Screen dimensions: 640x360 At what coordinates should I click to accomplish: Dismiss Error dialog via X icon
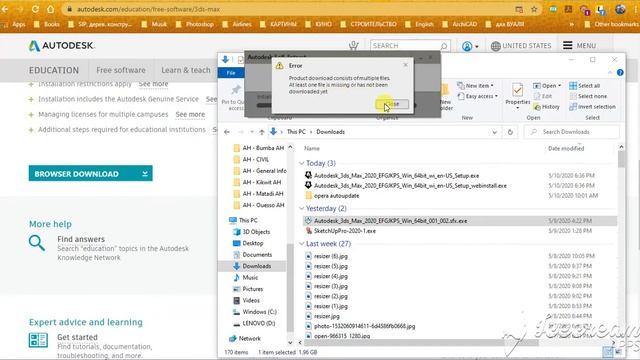click(x=405, y=65)
